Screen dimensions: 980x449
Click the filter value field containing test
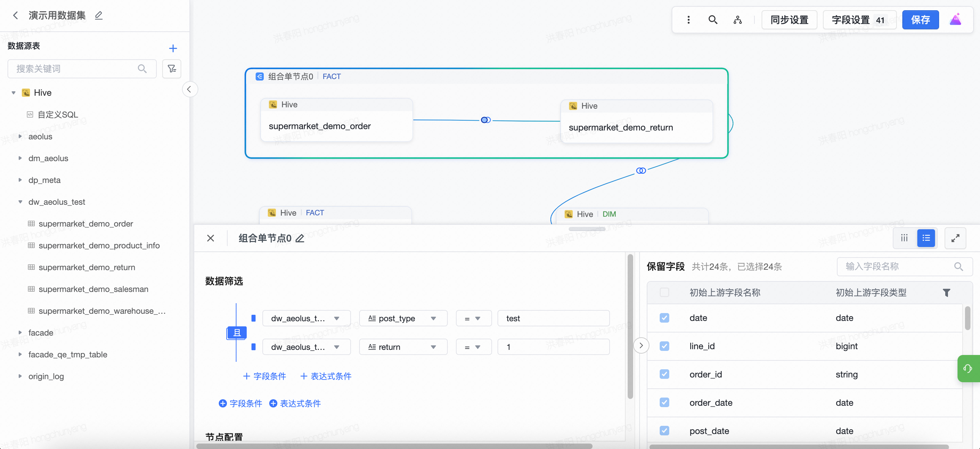[553, 318]
